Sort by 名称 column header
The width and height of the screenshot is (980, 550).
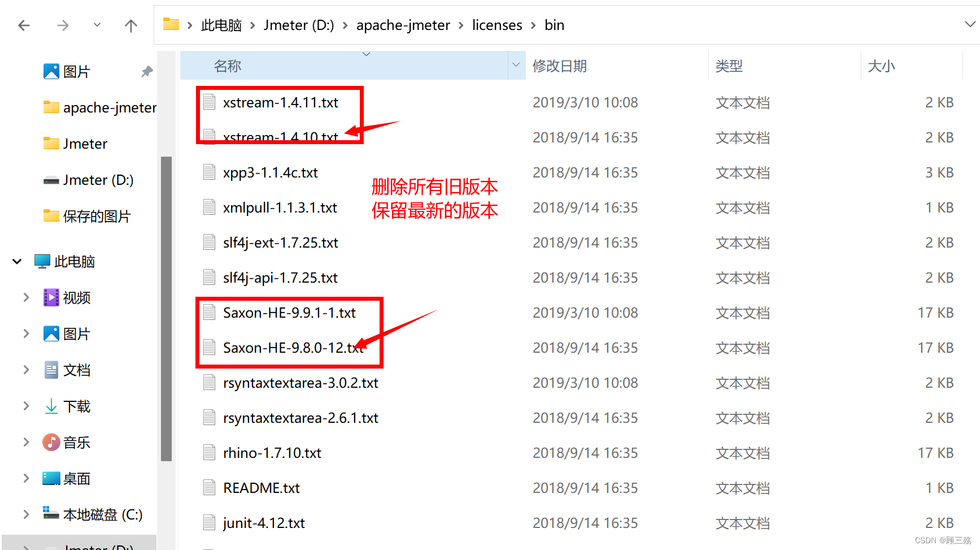[344, 66]
